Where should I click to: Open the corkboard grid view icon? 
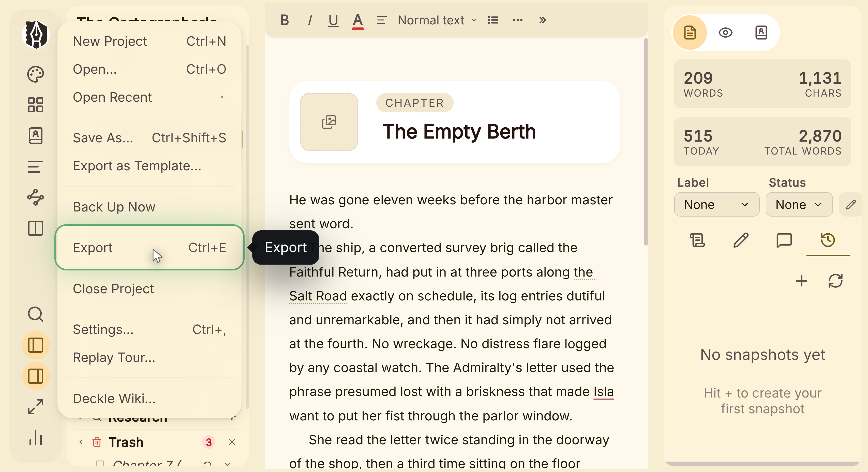point(36,105)
